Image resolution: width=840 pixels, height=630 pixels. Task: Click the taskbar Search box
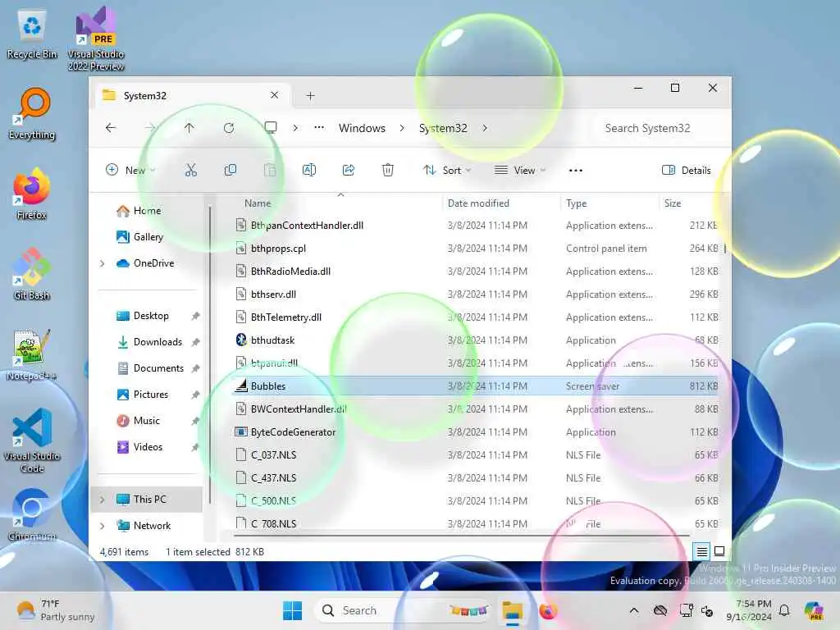tap(404, 610)
